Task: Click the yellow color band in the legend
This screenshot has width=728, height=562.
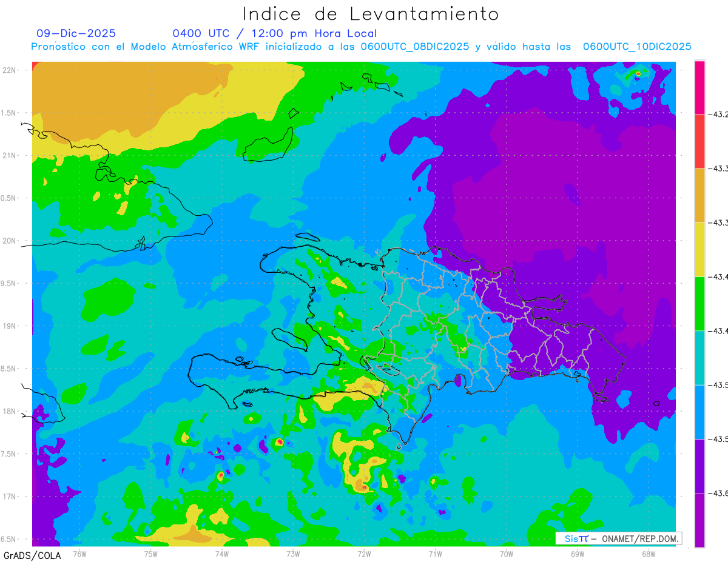Action: (699, 249)
